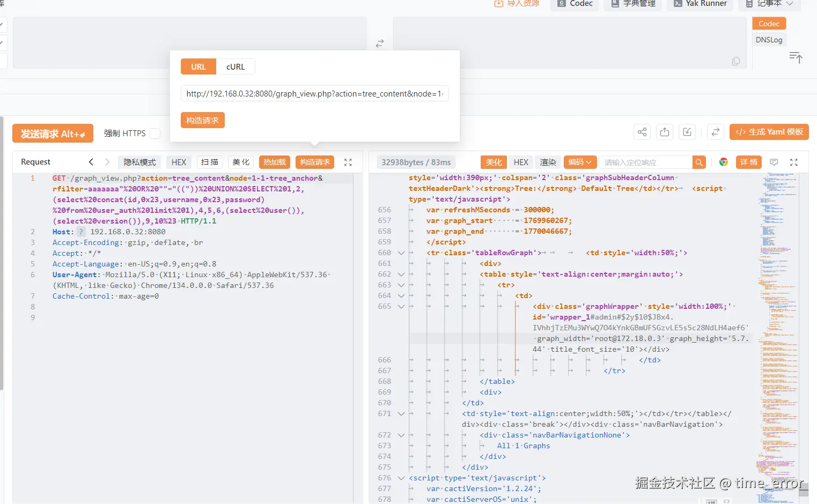817x504 pixels.
Task: Toggle response 美化 beautify mode
Action: 494,162
